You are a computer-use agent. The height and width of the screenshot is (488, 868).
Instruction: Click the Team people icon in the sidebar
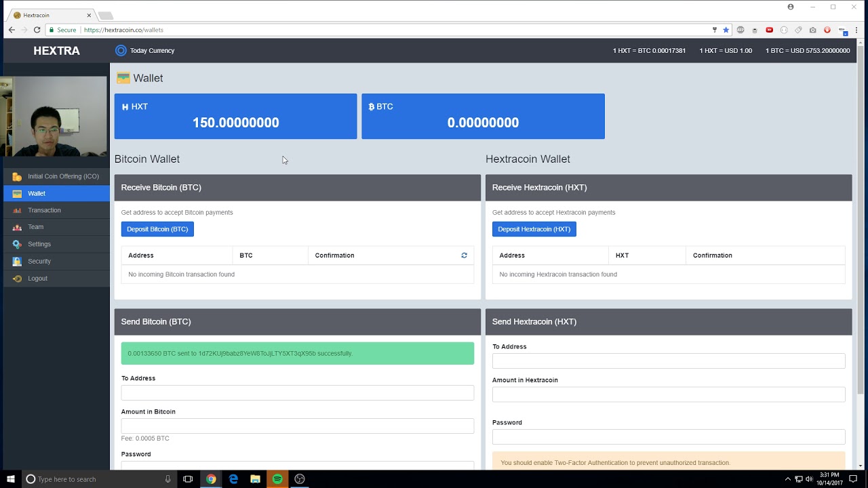click(17, 227)
